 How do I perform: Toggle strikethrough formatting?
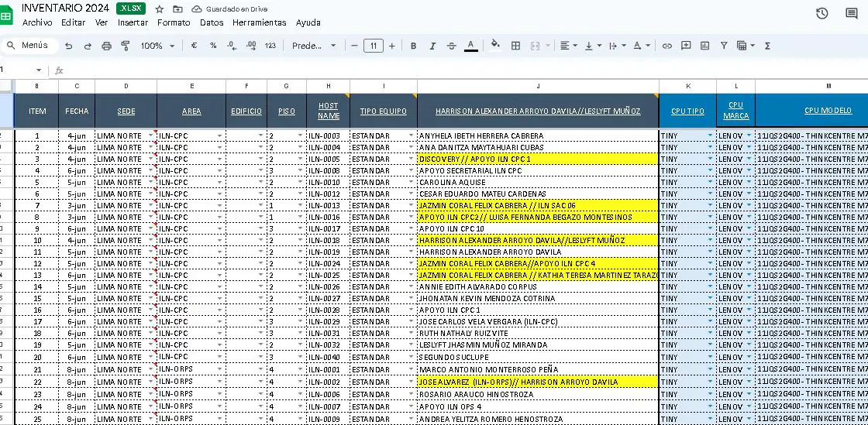451,46
